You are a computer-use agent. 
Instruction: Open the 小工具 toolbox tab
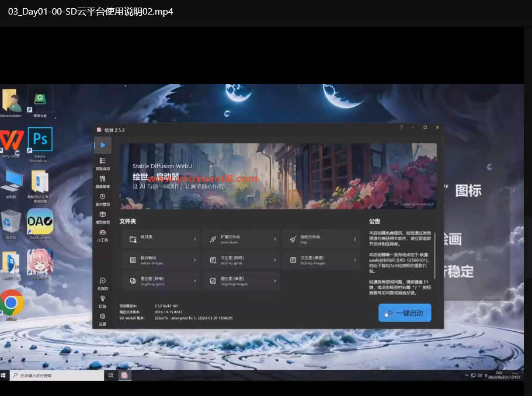[102, 235]
